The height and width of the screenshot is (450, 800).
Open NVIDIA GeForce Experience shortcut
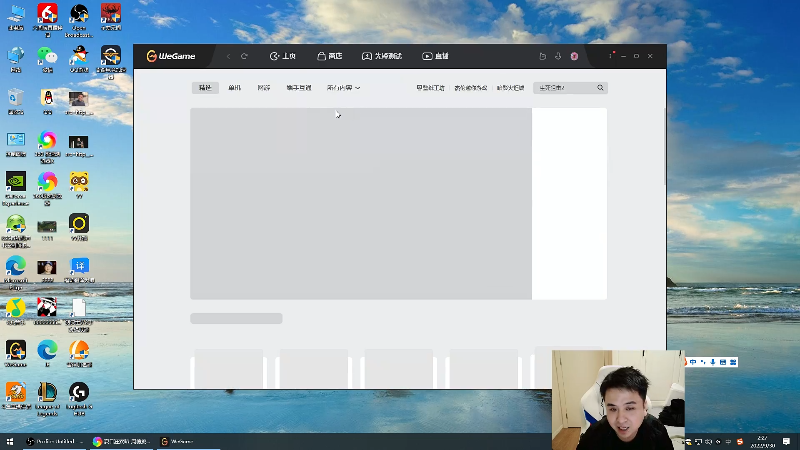pyautogui.click(x=16, y=189)
